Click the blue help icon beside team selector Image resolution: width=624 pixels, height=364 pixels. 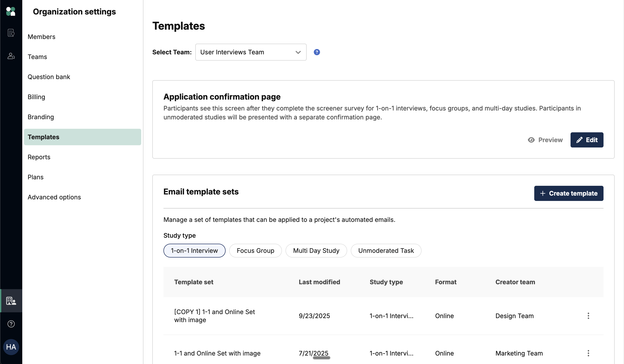coord(316,52)
